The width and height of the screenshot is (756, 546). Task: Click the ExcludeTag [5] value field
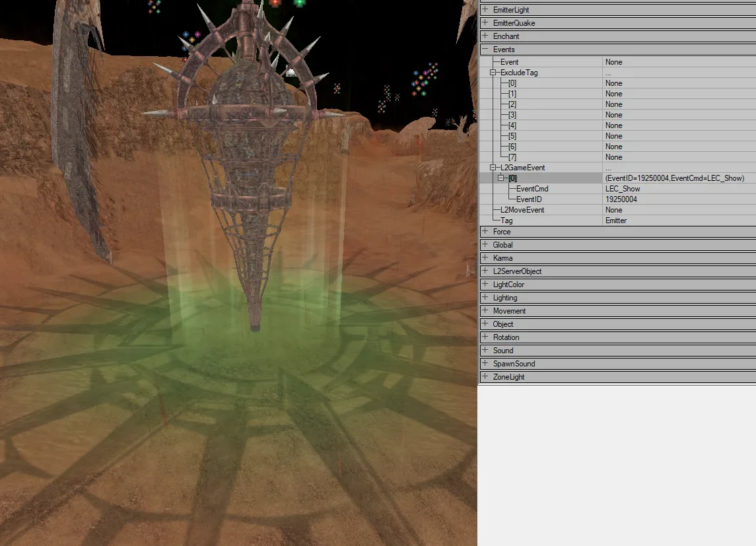coord(679,136)
